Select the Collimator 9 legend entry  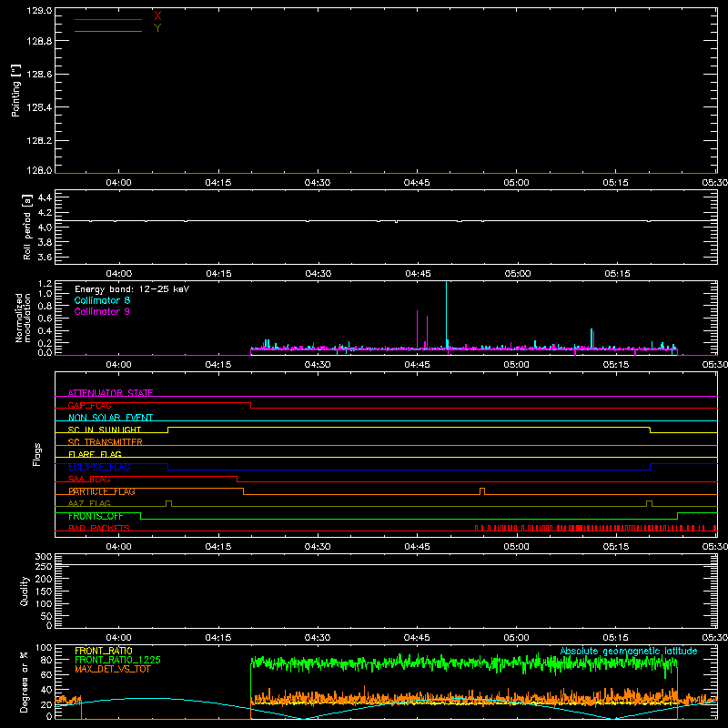[x=102, y=311]
